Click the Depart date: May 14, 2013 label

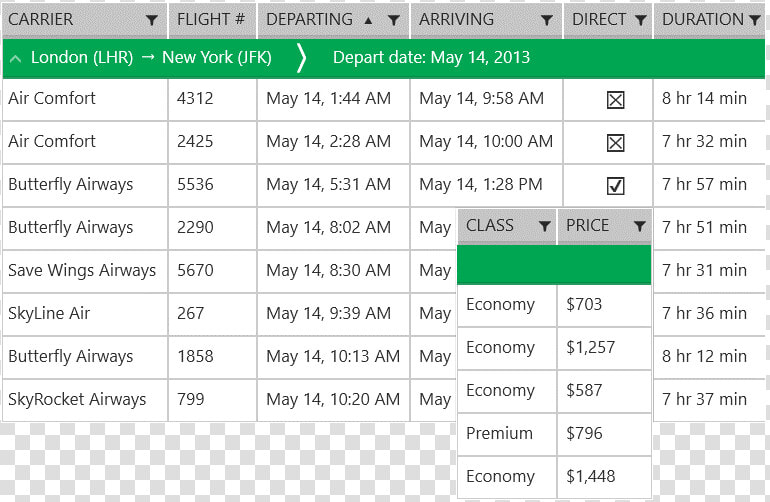tap(431, 58)
